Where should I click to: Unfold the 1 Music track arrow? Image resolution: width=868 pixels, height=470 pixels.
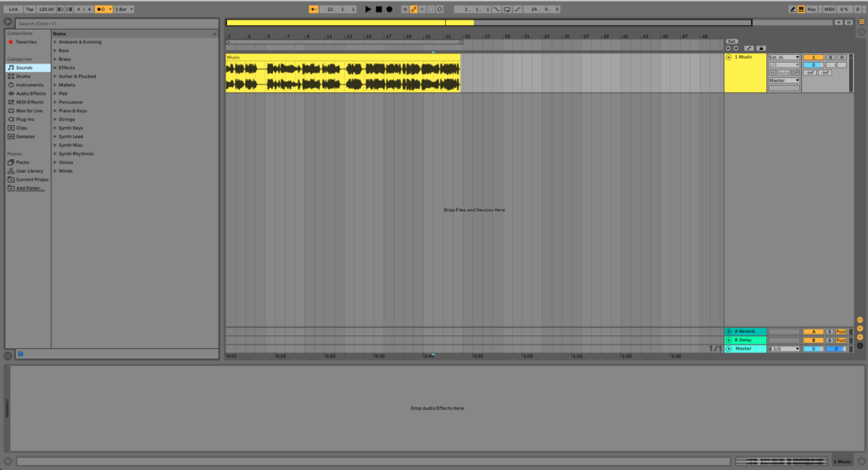pyautogui.click(x=728, y=58)
